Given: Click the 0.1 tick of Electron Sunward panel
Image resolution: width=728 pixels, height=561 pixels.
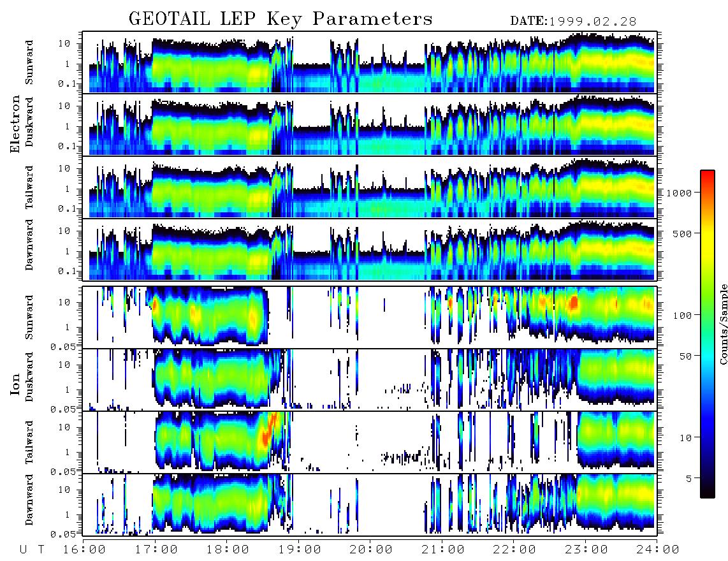Looking at the screenshot, I should (x=68, y=84).
